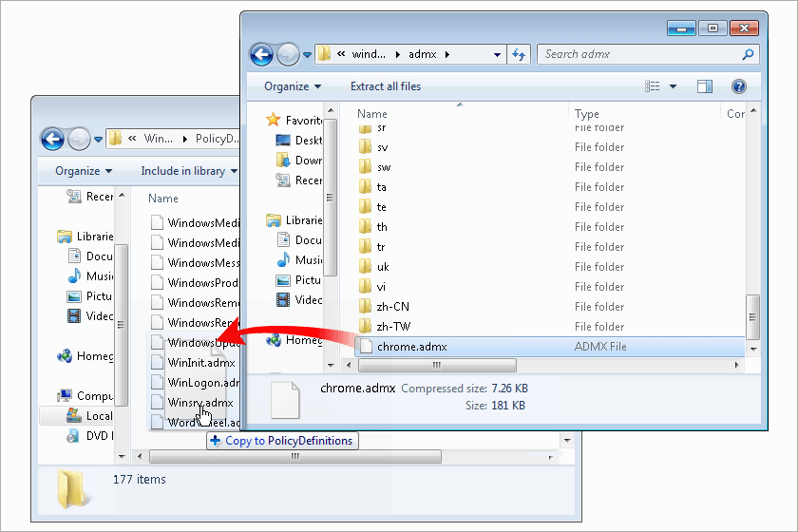Open Music in admx window sidebar
This screenshot has height=532, width=798.
[299, 260]
